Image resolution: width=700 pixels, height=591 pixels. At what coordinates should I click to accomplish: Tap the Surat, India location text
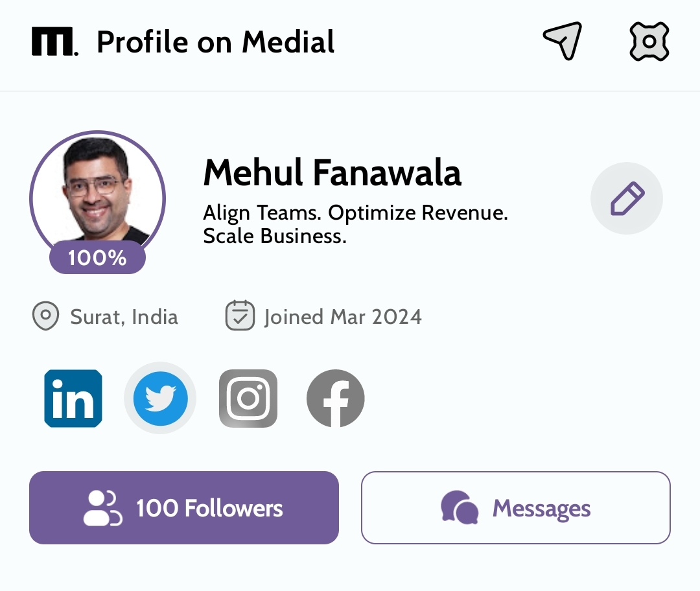point(124,317)
